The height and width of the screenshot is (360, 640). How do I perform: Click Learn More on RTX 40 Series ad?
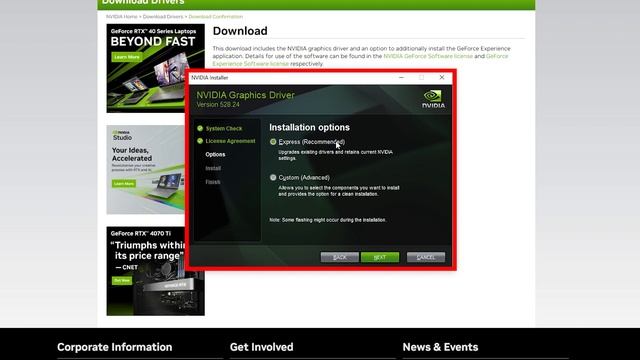pos(127,57)
